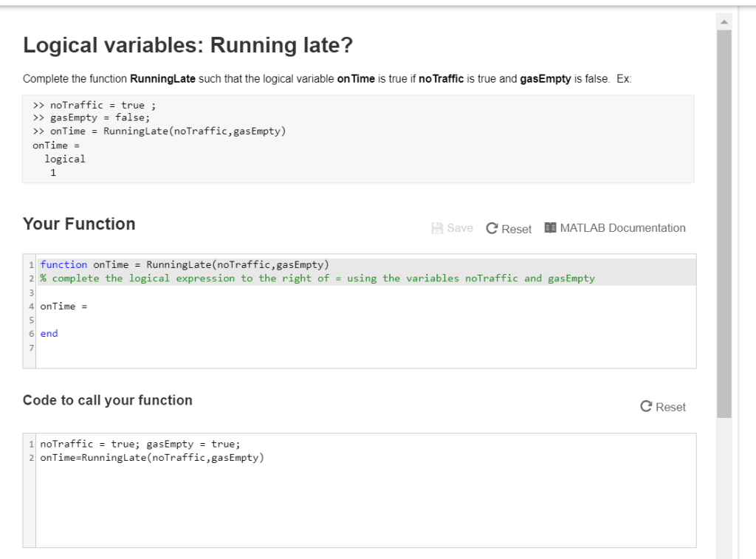Click the Save floppy disk icon
Screen dimensions: 756x559
(437, 228)
